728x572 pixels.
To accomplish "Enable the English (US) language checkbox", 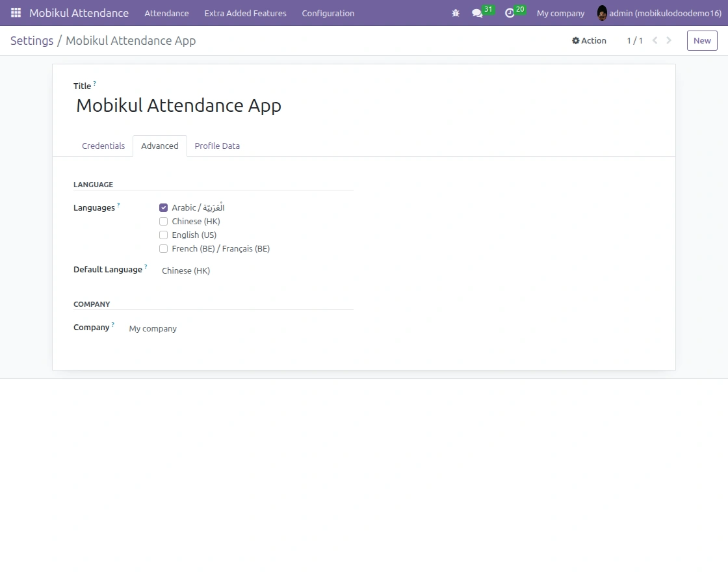I will 163,235.
